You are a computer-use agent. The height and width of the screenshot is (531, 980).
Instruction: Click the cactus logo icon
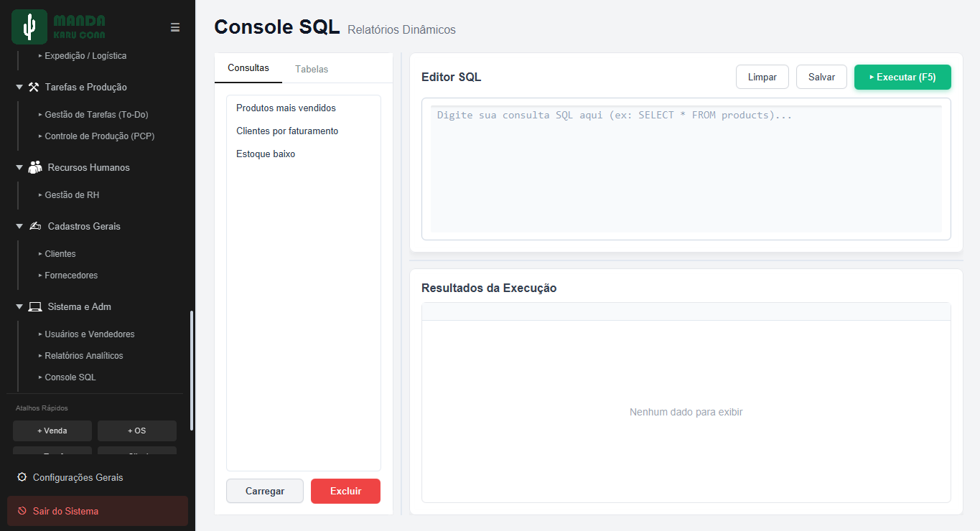tap(29, 27)
